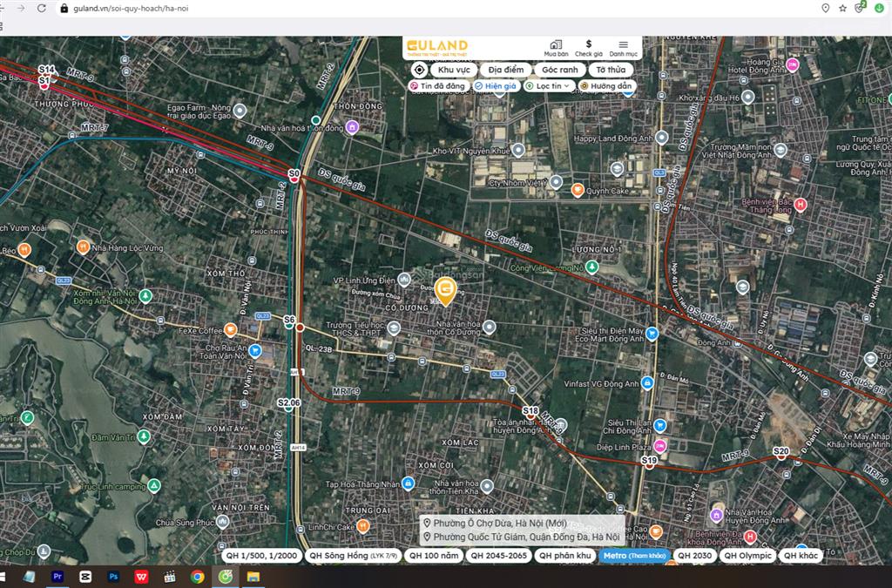Toggle the Tin đã đăng listings filter
Viewport: 892px width, 588px height.
[x=439, y=86]
